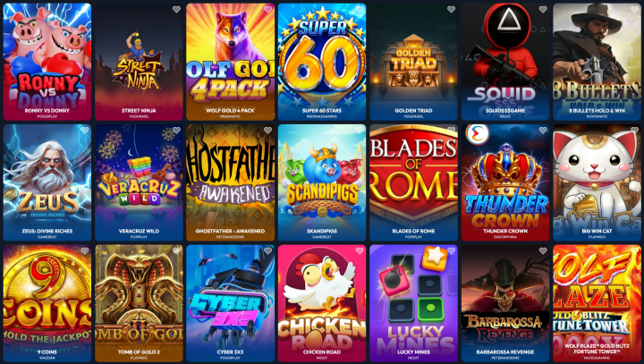Image resolution: width=644 pixels, height=364 pixels.
Task: Toggle heart icon on Thunder Crown
Action: coord(543,131)
